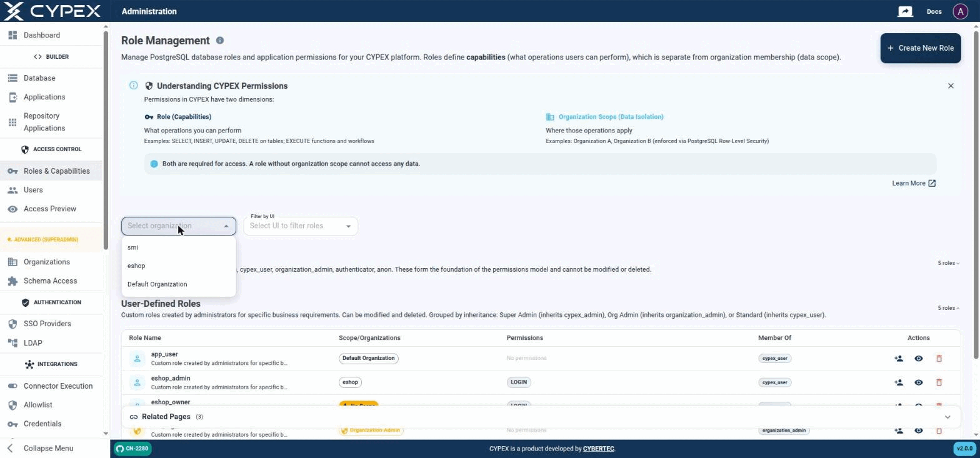The image size is (980, 458).
Task: Open the CYBERTEC footer link
Action: (598, 449)
